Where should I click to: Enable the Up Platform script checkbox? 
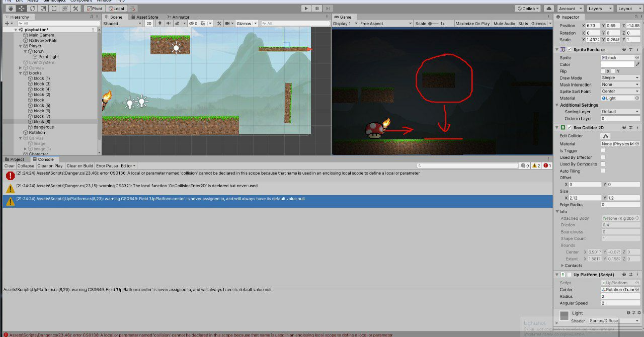point(569,275)
